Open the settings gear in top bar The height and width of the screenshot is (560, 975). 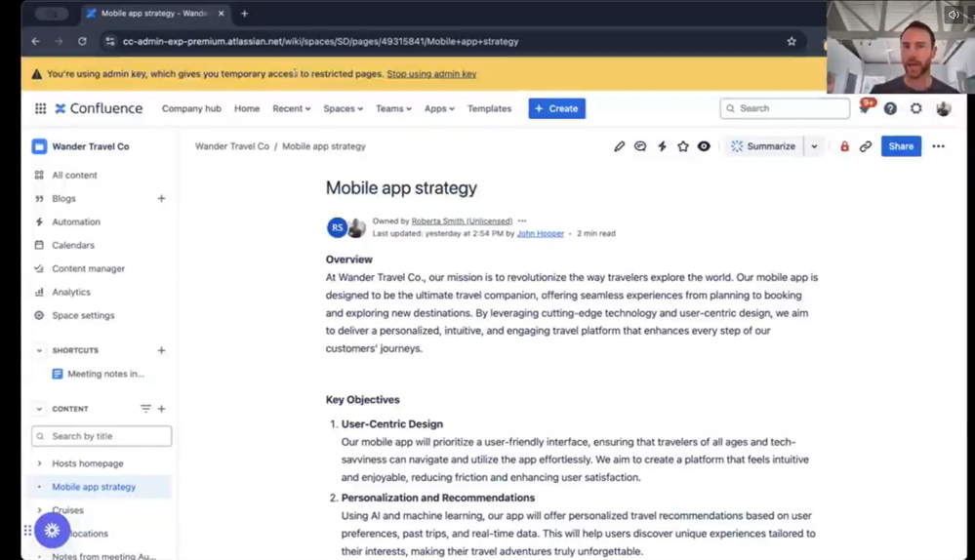tap(915, 108)
